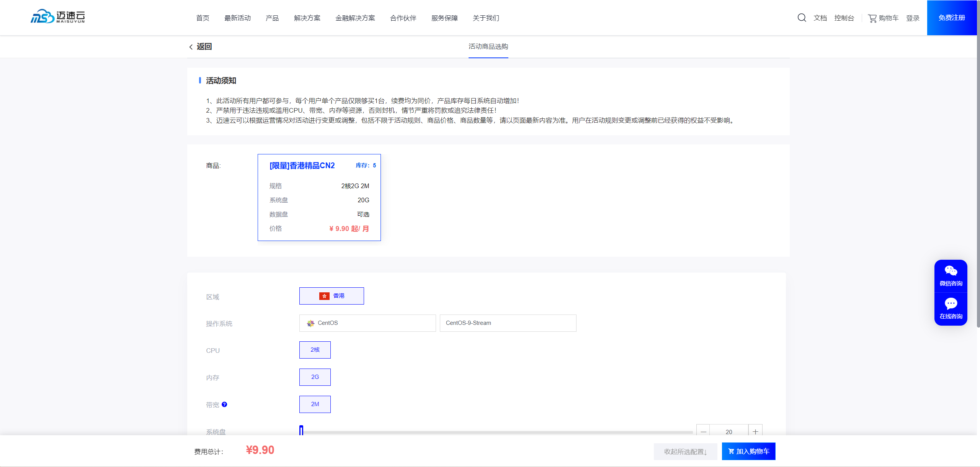Collapse selected configuration (收起所选配置)
The height and width of the screenshot is (467, 980).
(x=685, y=452)
